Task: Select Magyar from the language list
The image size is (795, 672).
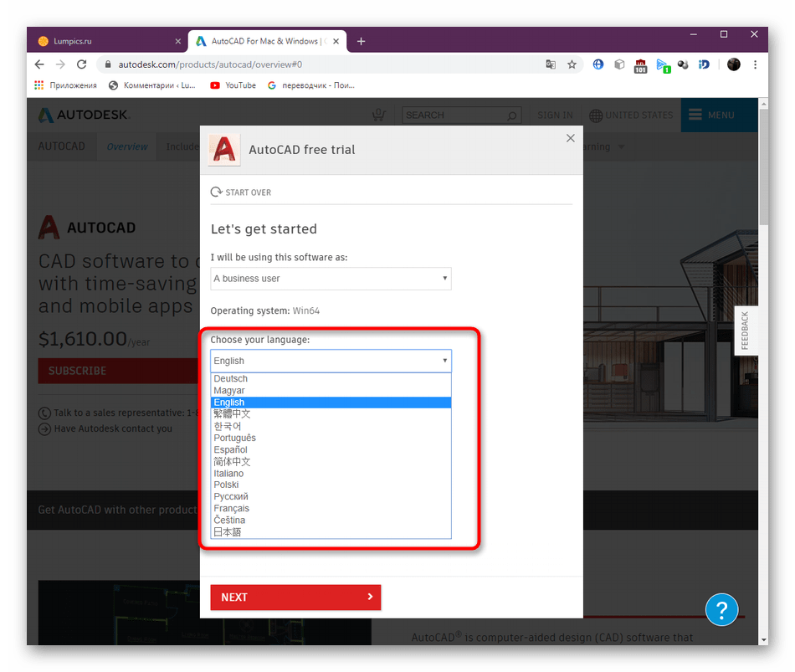Action: point(331,391)
